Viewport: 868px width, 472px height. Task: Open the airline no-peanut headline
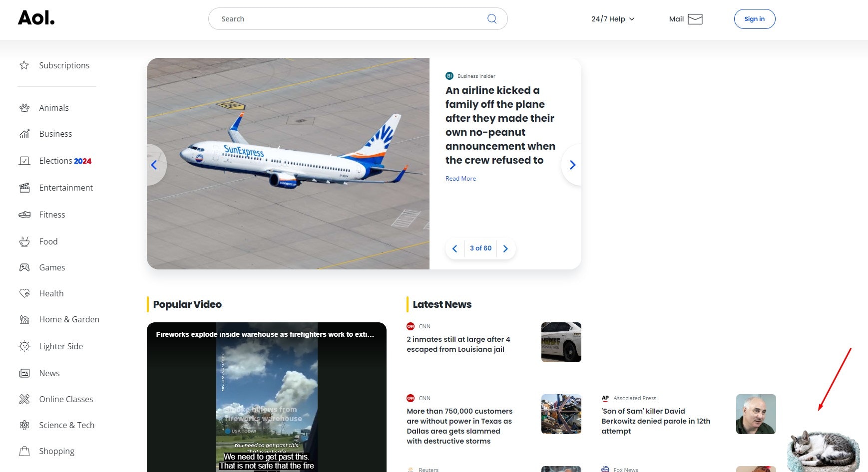pyautogui.click(x=500, y=125)
